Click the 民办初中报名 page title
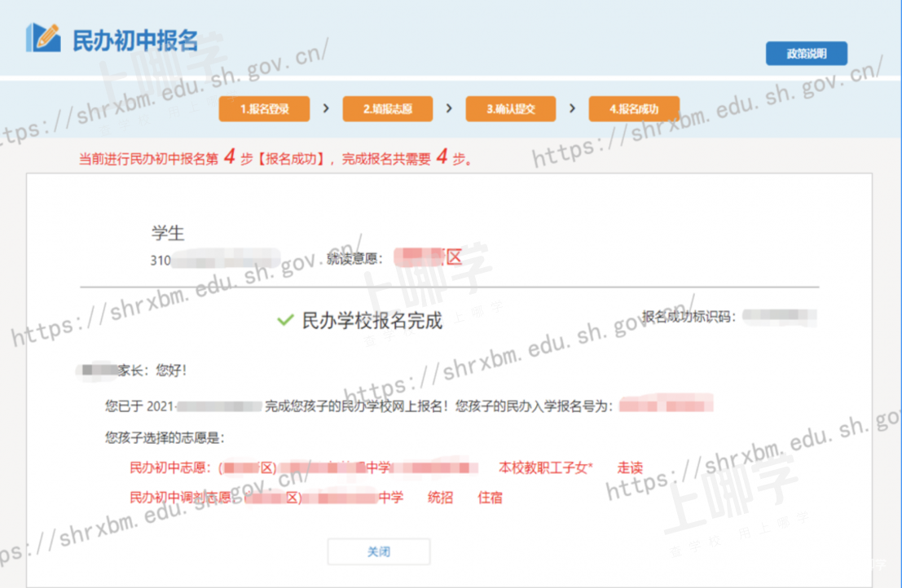This screenshot has height=588, width=902. coord(135,41)
